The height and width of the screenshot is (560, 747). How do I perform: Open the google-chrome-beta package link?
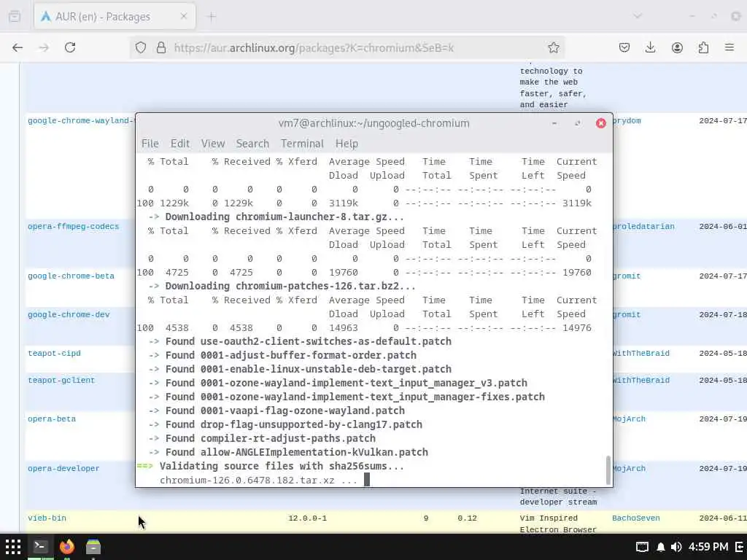click(71, 276)
